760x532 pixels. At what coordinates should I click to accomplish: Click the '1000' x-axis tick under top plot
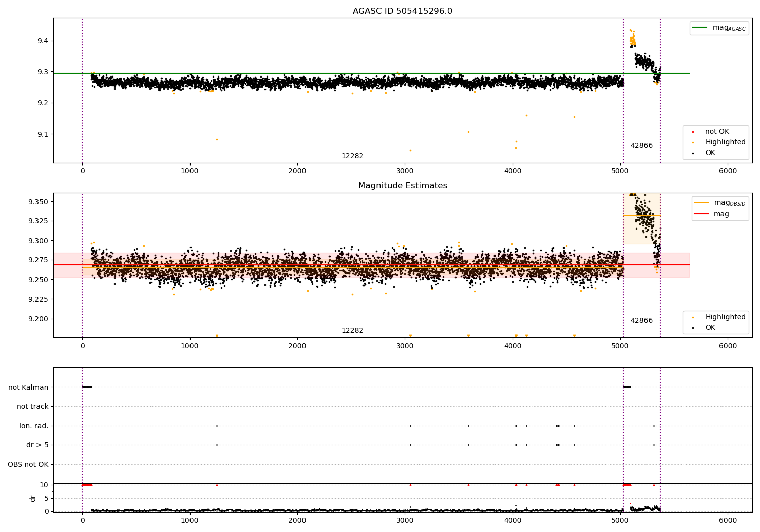(189, 171)
